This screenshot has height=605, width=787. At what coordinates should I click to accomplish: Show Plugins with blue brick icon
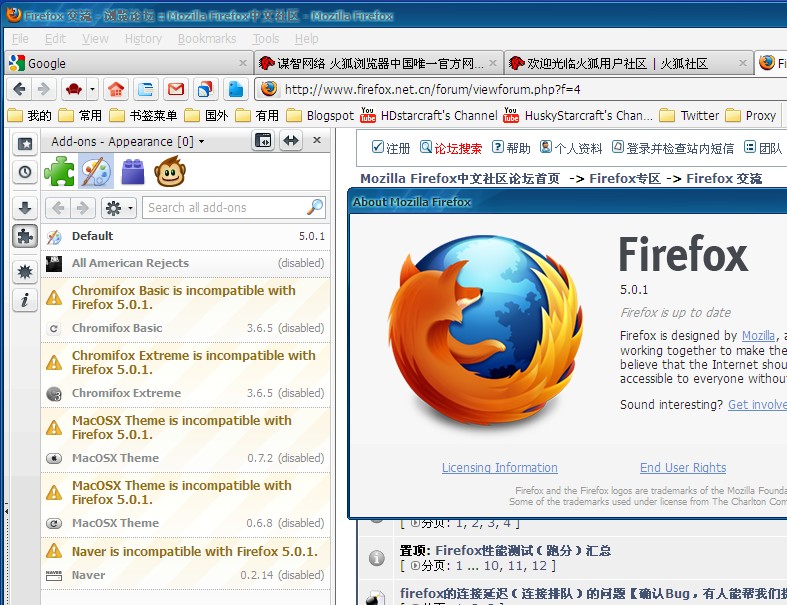133,172
